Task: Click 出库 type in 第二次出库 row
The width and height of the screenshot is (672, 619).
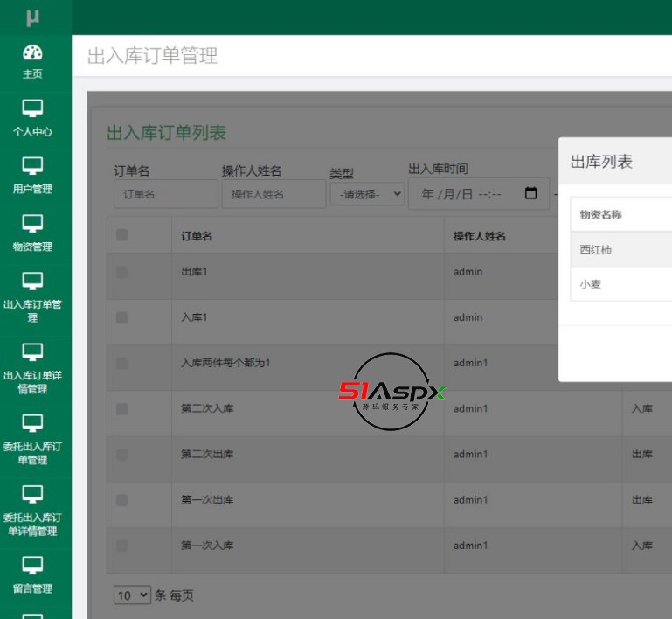Action: [642, 454]
